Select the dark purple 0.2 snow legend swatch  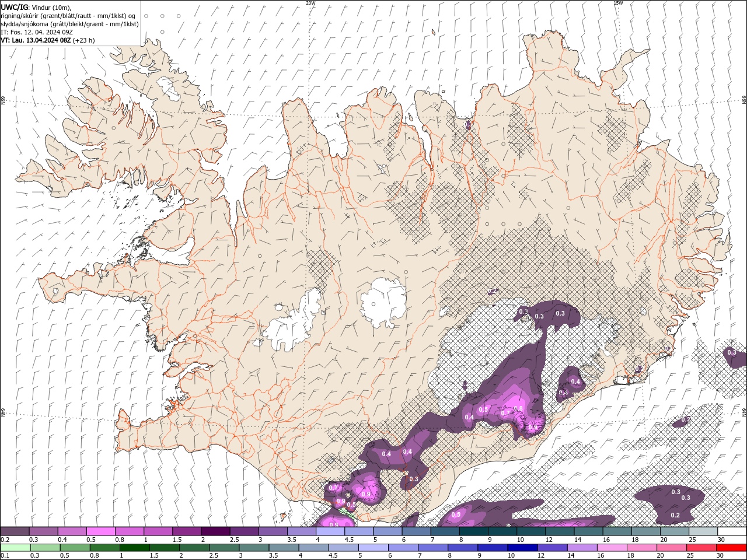point(15,531)
